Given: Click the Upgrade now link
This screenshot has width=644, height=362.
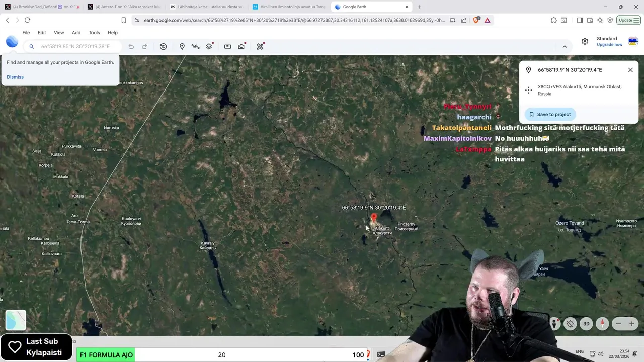Looking at the screenshot, I should (x=609, y=45).
